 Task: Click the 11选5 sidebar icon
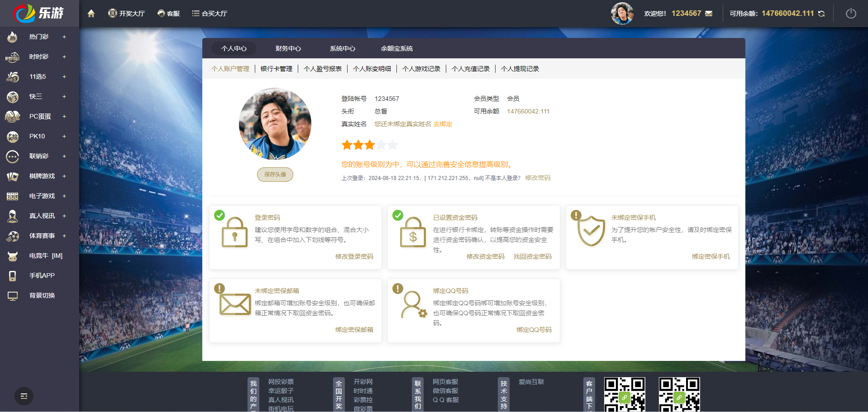[13, 76]
